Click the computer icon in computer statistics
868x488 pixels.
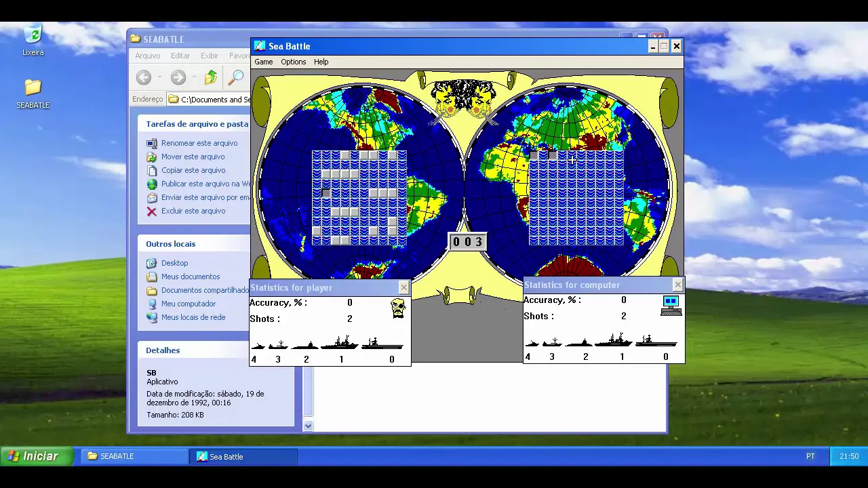point(671,305)
